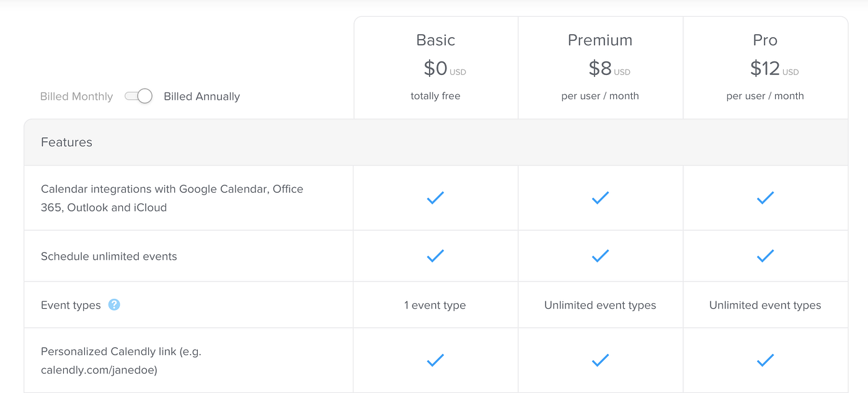Click the Event types help icon

coord(114,304)
